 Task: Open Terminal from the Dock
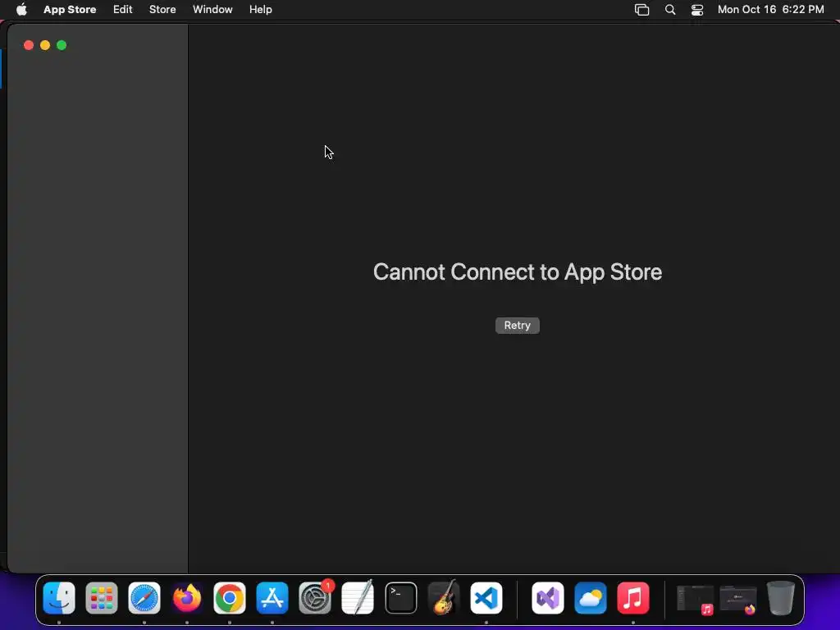400,598
